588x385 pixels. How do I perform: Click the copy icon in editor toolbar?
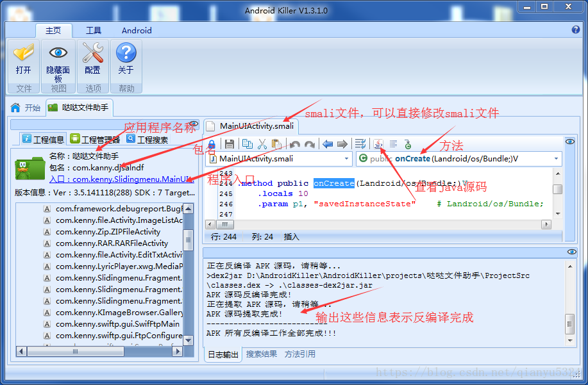pos(247,143)
